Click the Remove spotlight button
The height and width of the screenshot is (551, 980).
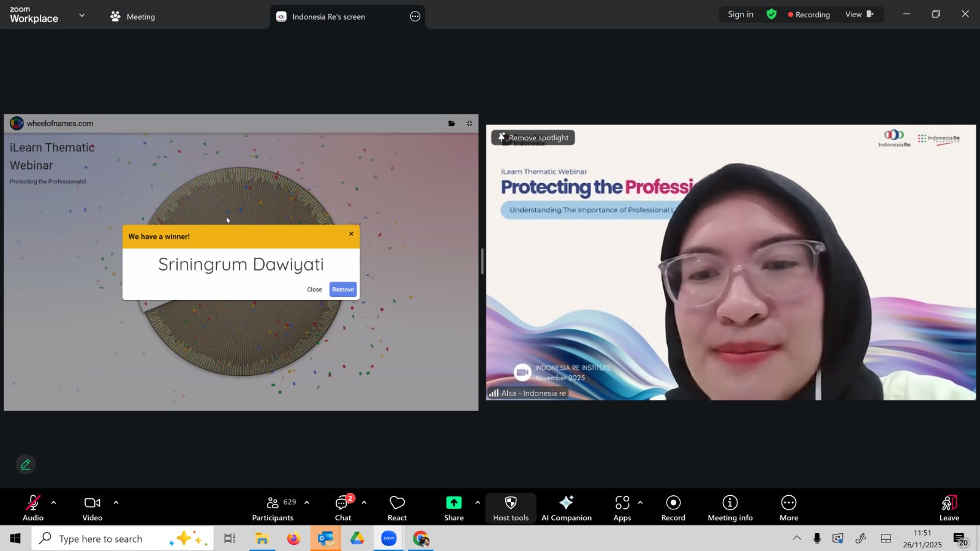[533, 138]
